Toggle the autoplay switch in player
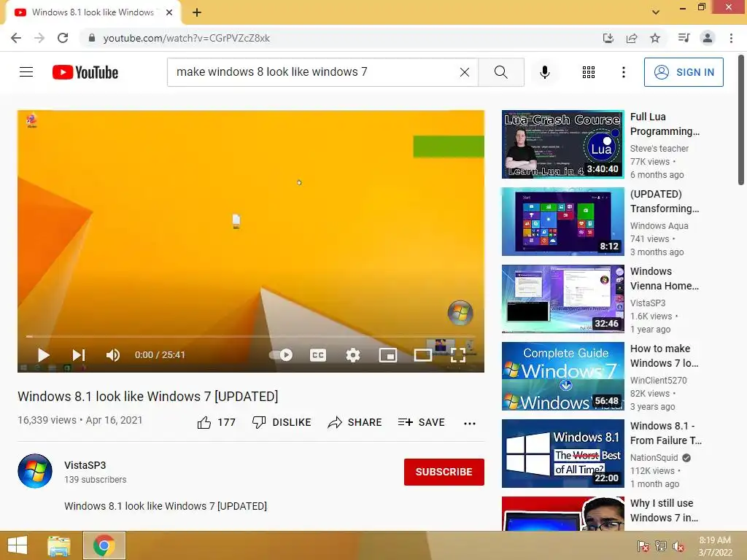 tap(281, 355)
